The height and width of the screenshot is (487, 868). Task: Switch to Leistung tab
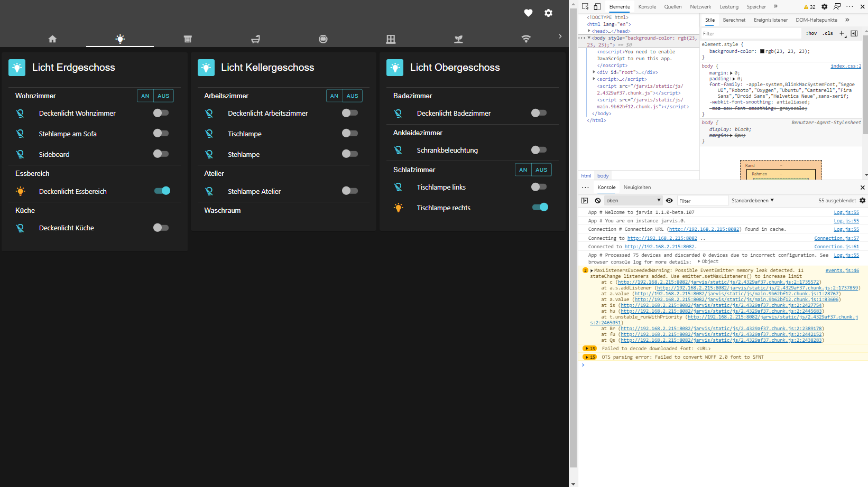pos(729,7)
